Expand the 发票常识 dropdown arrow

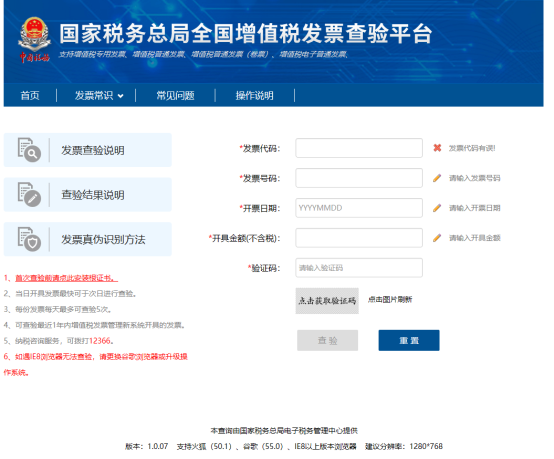click(x=120, y=96)
